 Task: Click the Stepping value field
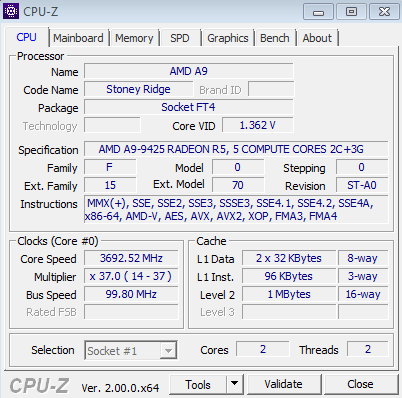[362, 167]
